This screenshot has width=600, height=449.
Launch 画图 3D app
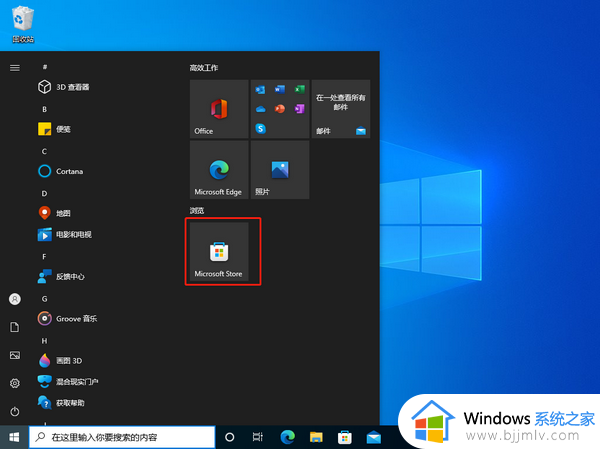coord(68,360)
